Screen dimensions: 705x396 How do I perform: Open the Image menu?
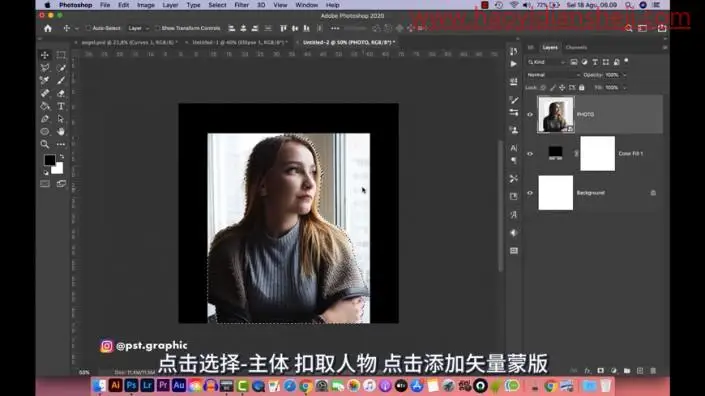(x=146, y=5)
